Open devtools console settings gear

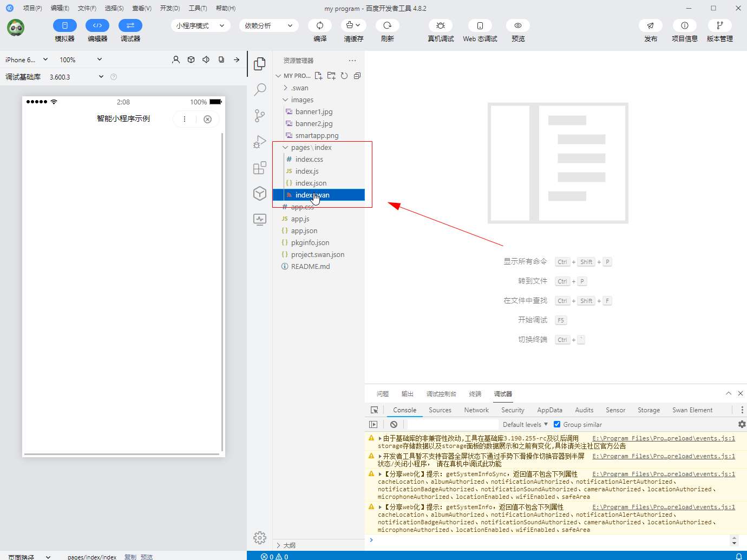click(x=742, y=425)
